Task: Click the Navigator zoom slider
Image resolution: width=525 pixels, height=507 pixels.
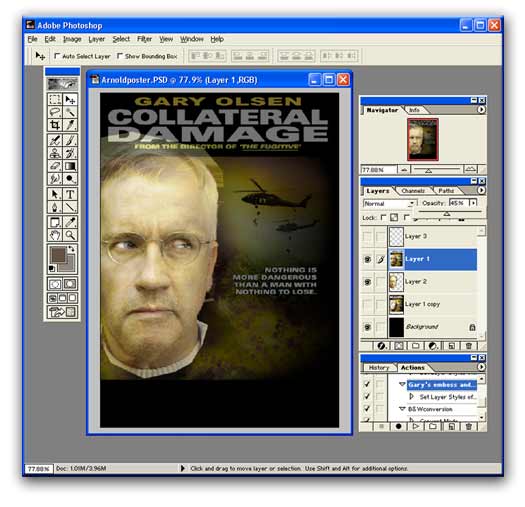Action: (428, 171)
